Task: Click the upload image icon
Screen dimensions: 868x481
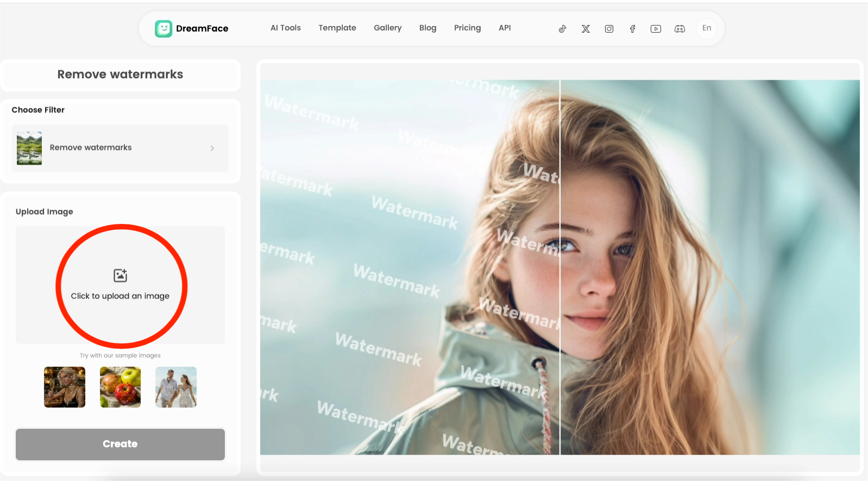Action: [120, 276]
